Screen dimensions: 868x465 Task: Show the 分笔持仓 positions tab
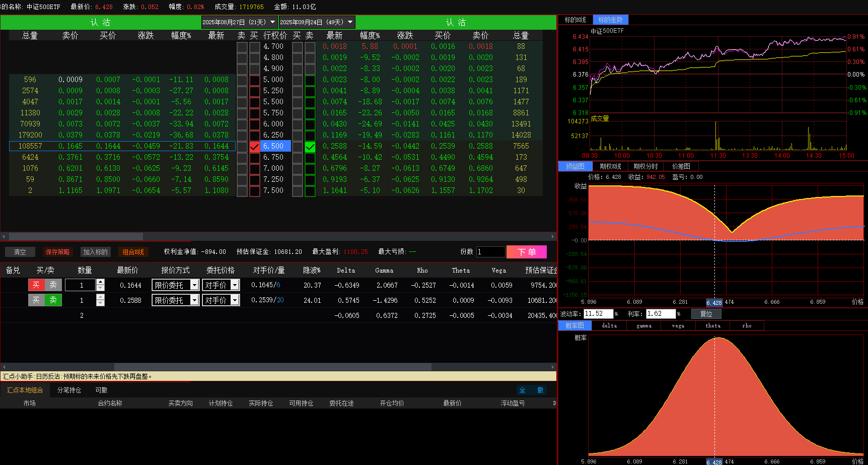pyautogui.click(x=69, y=390)
